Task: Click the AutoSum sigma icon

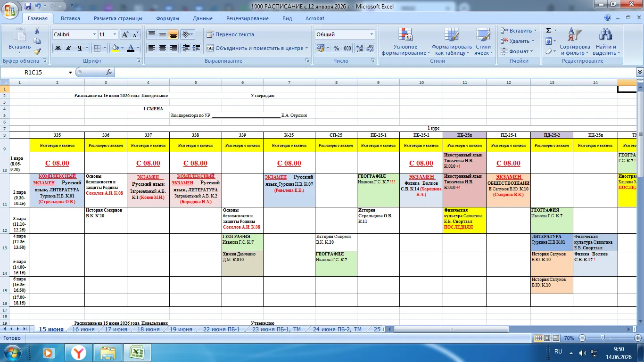Action: tap(548, 31)
